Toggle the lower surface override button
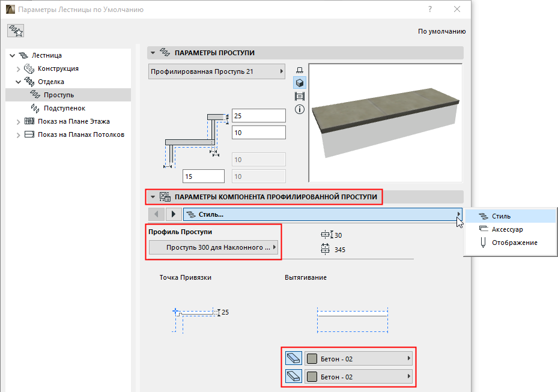Screen dimensions: 558x392 tap(294, 377)
